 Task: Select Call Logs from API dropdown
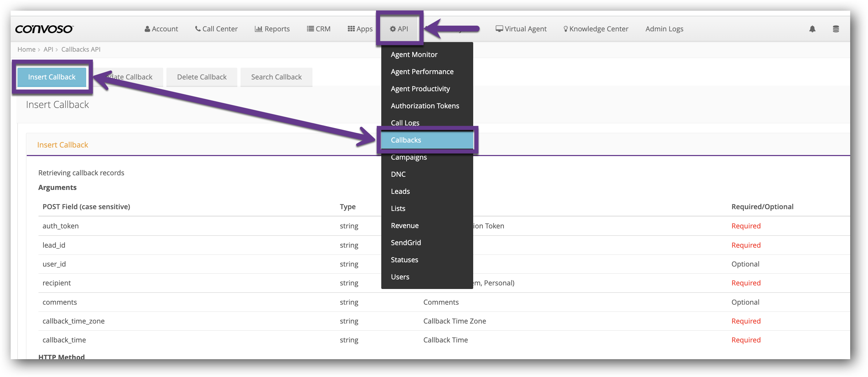click(x=427, y=123)
